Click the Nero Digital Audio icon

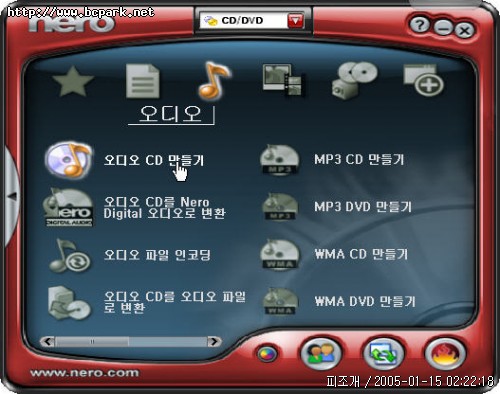(68, 207)
